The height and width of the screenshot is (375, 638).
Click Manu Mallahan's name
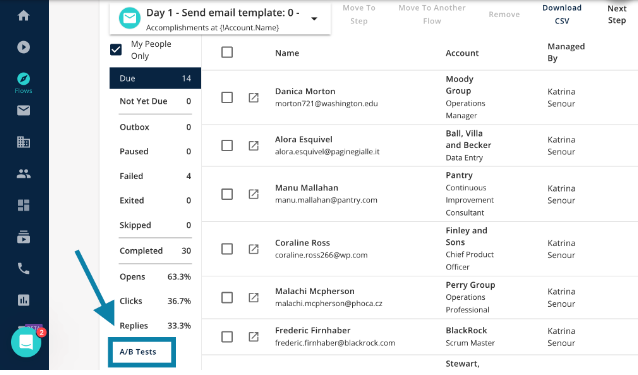pos(306,188)
